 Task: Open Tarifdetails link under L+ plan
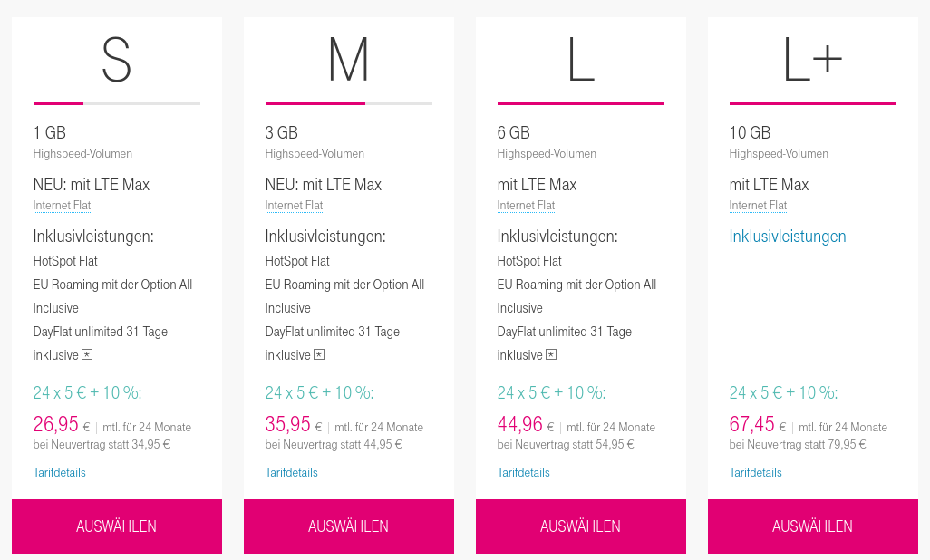[x=756, y=472]
